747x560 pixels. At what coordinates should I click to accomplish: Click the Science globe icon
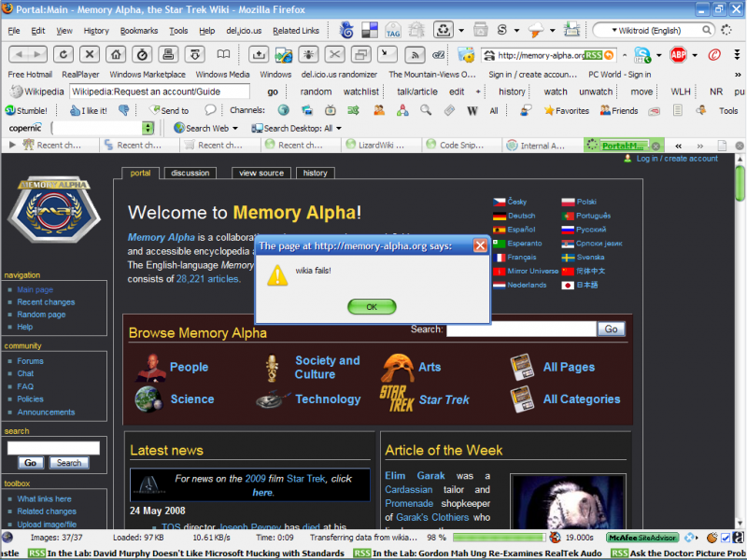coord(148,399)
